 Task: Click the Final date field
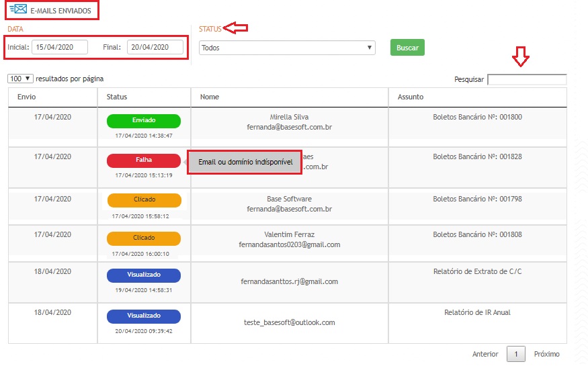pyautogui.click(x=155, y=47)
